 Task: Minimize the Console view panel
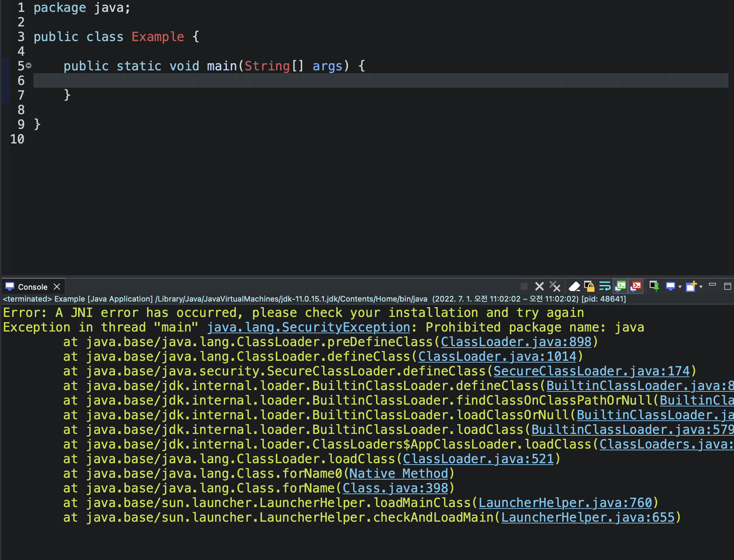(x=712, y=285)
